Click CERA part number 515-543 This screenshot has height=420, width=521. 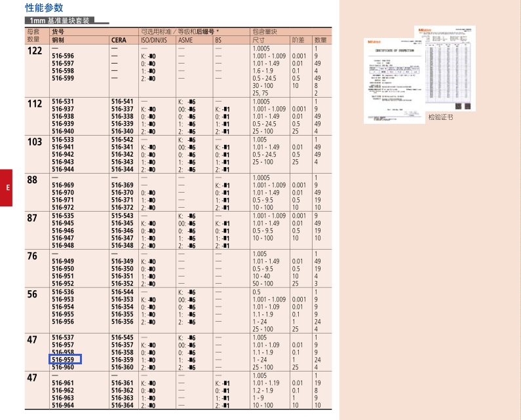[123, 216]
